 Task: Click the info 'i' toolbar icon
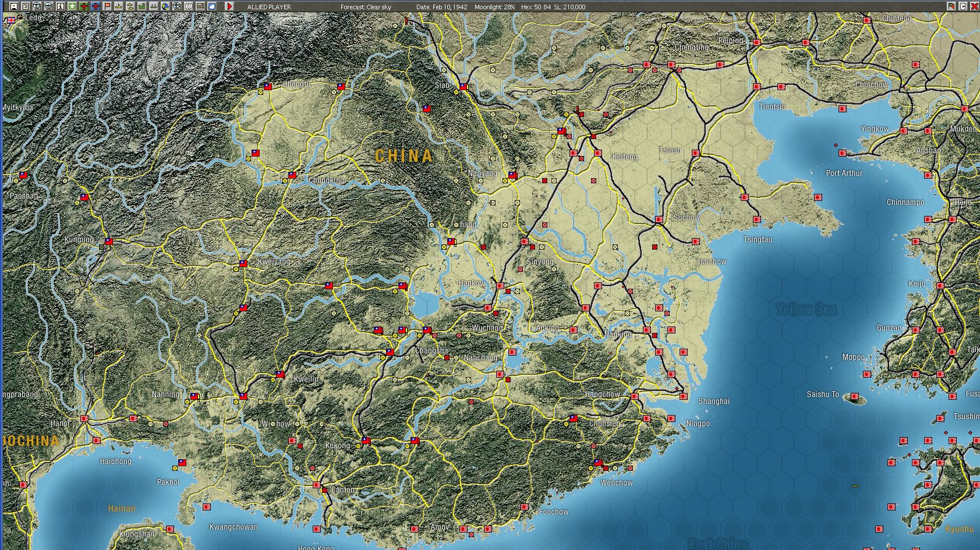pos(61,6)
